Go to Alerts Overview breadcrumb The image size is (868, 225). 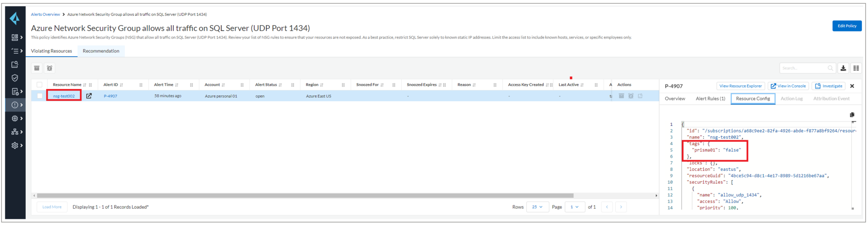pyautogui.click(x=45, y=14)
